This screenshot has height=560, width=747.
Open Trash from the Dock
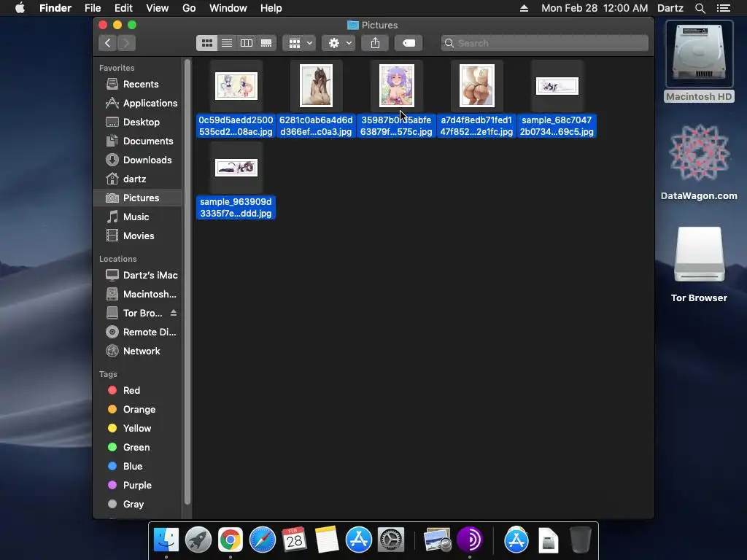(x=580, y=540)
